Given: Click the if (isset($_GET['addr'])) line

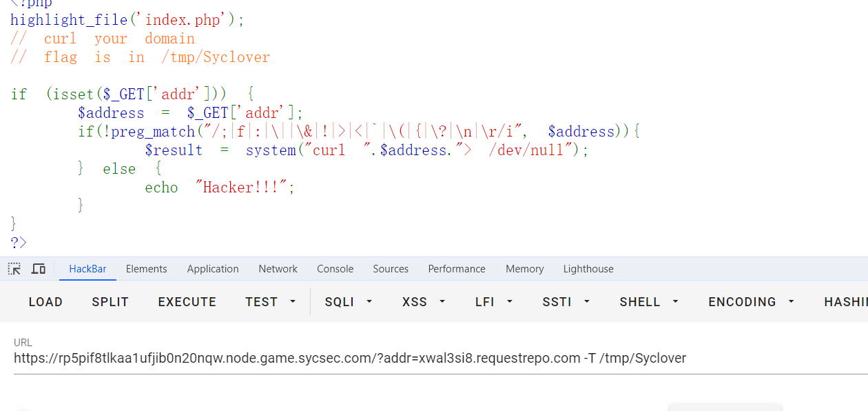Looking at the screenshot, I should [133, 94].
